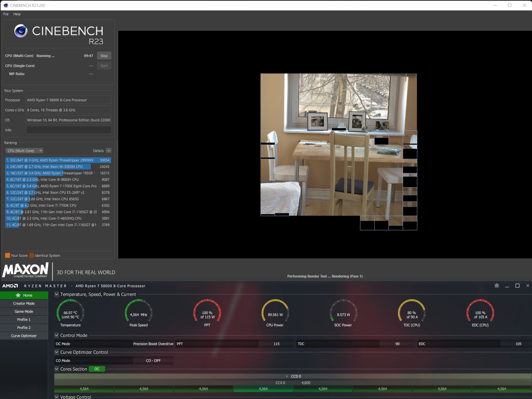Viewport: 532px width, 399px height.
Task: Click the TDC (CPU) gauge
Action: 412,313
